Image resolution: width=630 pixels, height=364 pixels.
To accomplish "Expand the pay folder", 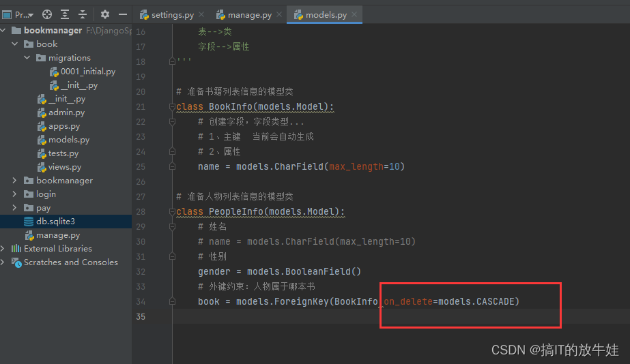I will 15,208.
